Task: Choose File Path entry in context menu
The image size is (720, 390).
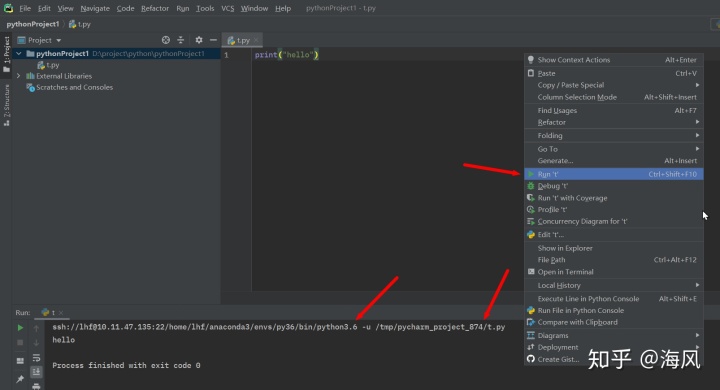Action: coord(613,260)
